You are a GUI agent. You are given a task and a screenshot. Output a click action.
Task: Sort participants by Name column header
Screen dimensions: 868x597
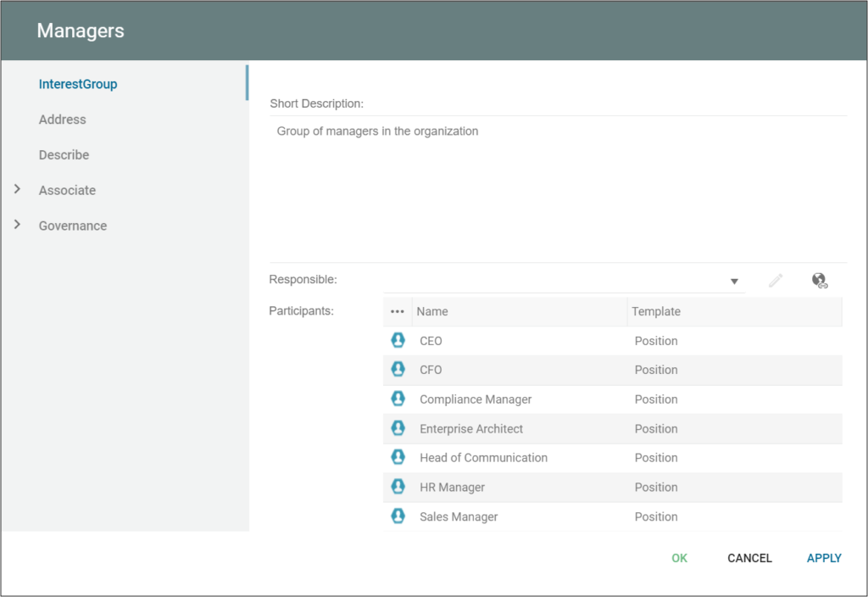(432, 311)
